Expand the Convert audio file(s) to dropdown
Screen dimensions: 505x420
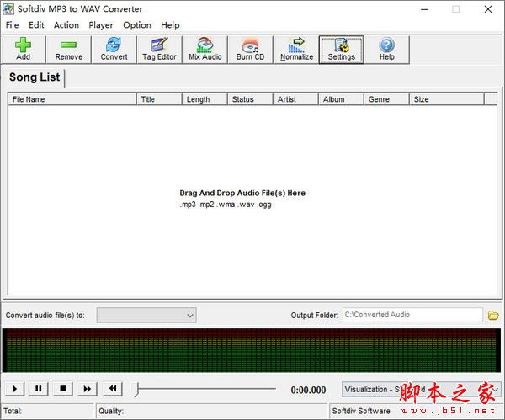(146, 315)
